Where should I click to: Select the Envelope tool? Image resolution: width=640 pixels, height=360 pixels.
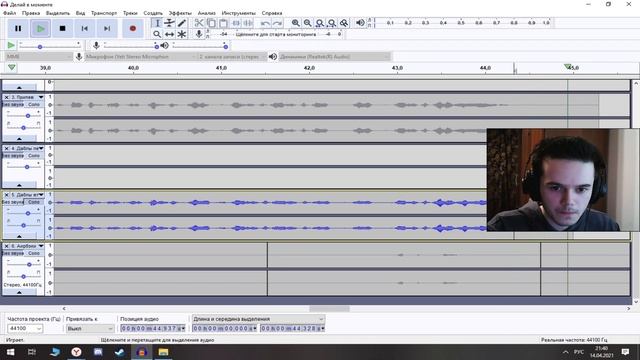coord(169,23)
